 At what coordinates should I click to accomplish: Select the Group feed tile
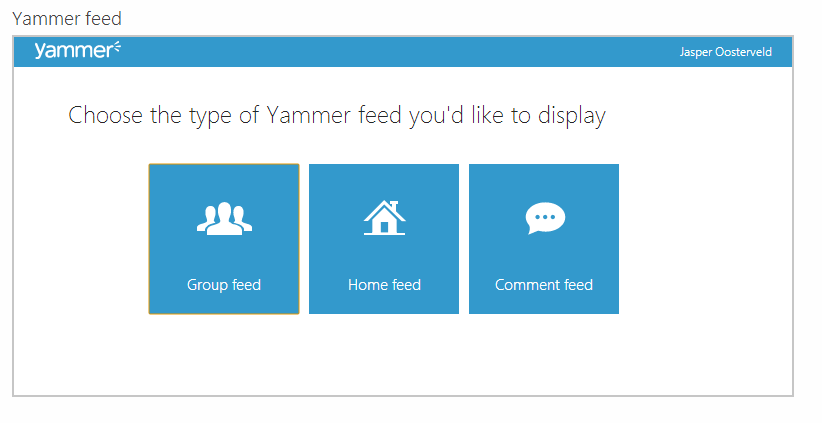point(224,239)
